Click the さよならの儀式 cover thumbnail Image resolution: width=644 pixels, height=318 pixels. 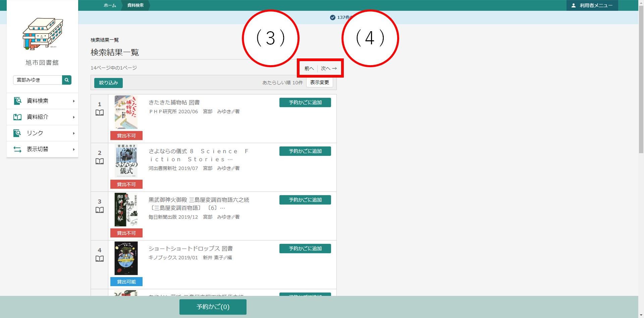126,161
